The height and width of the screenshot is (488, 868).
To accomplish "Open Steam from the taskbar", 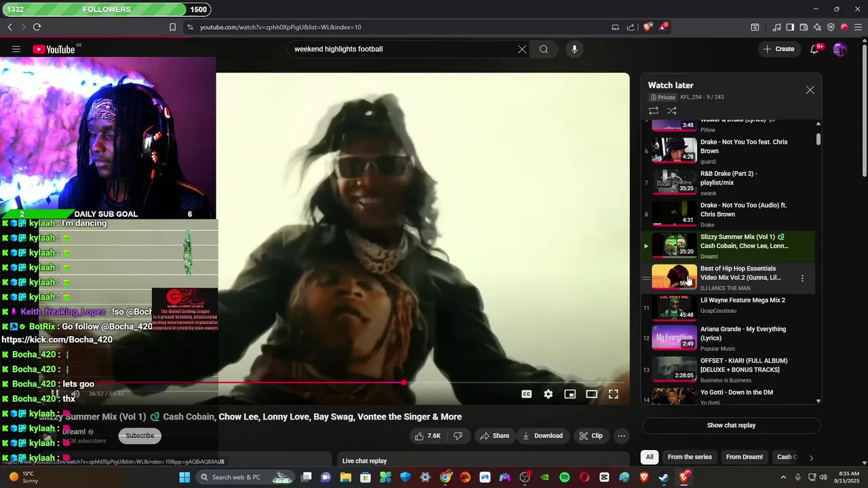I will tap(663, 477).
